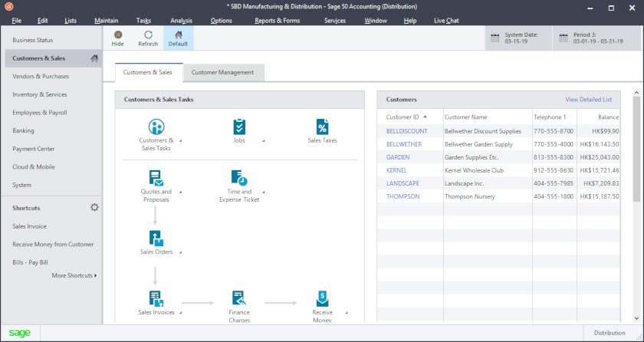
Task: Click Distribution label in status bar
Action: [609, 333]
